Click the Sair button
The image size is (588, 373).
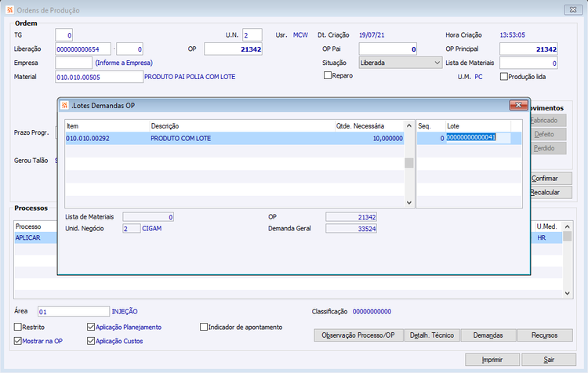pyautogui.click(x=549, y=360)
